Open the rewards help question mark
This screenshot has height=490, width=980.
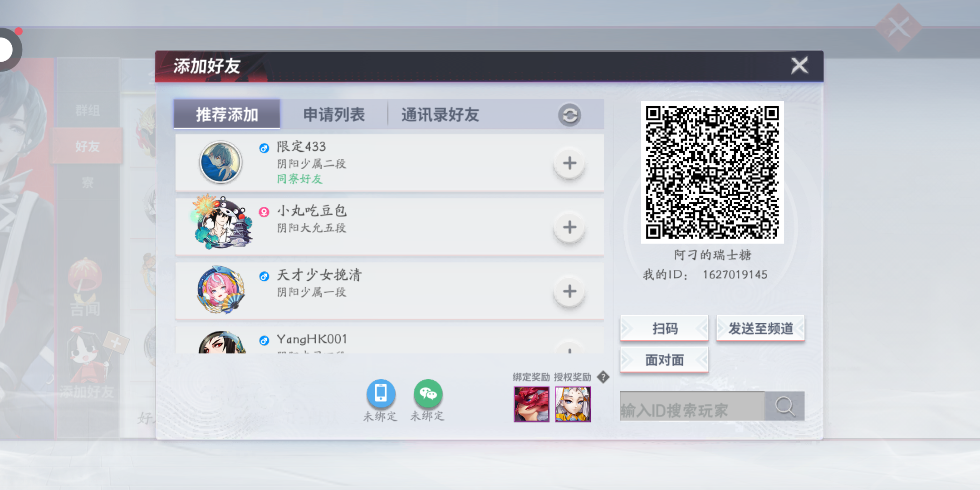(x=603, y=377)
